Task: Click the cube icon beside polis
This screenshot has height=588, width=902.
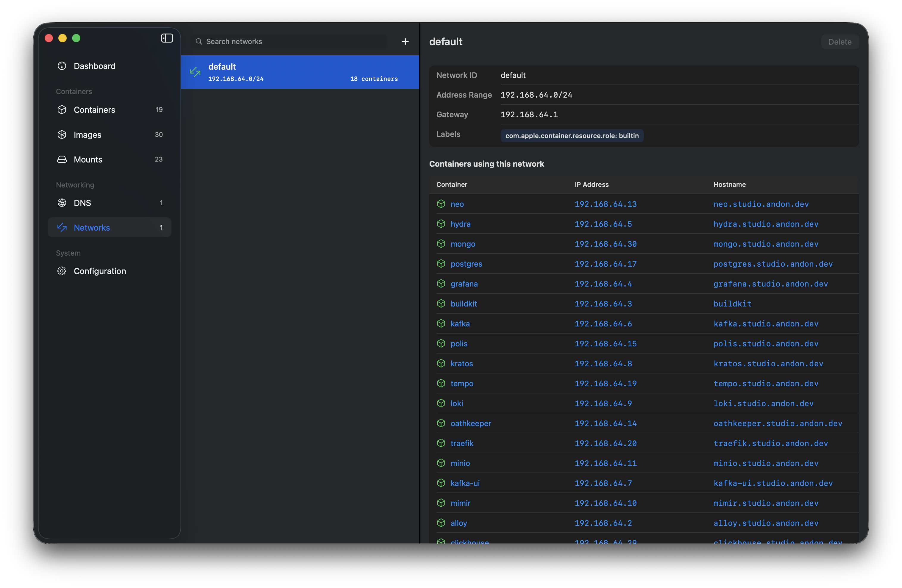Action: [441, 344]
